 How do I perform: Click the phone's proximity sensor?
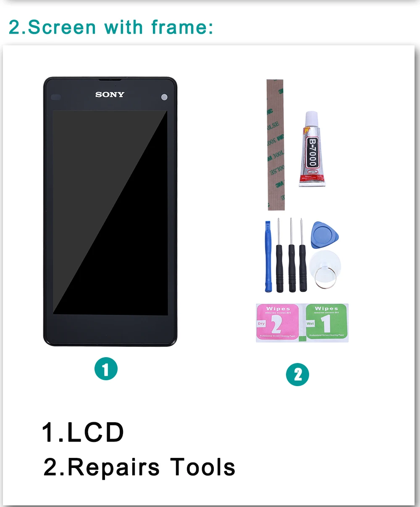[56, 97]
